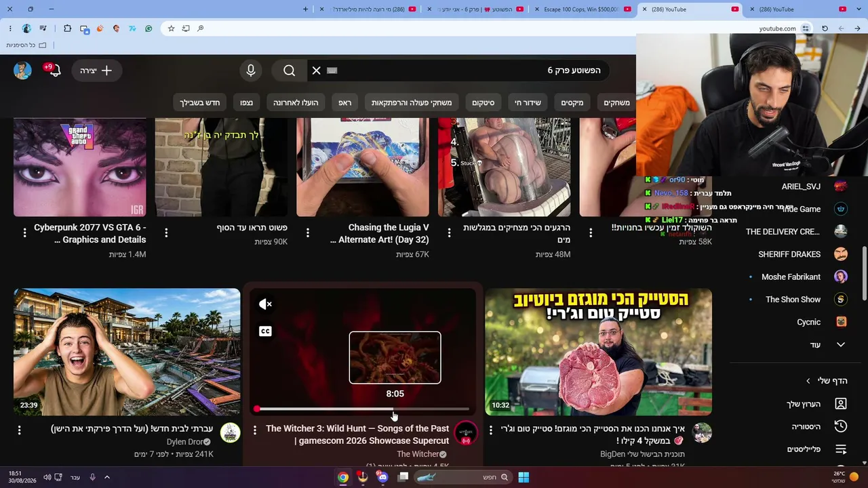The width and height of the screenshot is (868, 488).
Task: Open The Witcher channel avatar
Action: tap(466, 433)
